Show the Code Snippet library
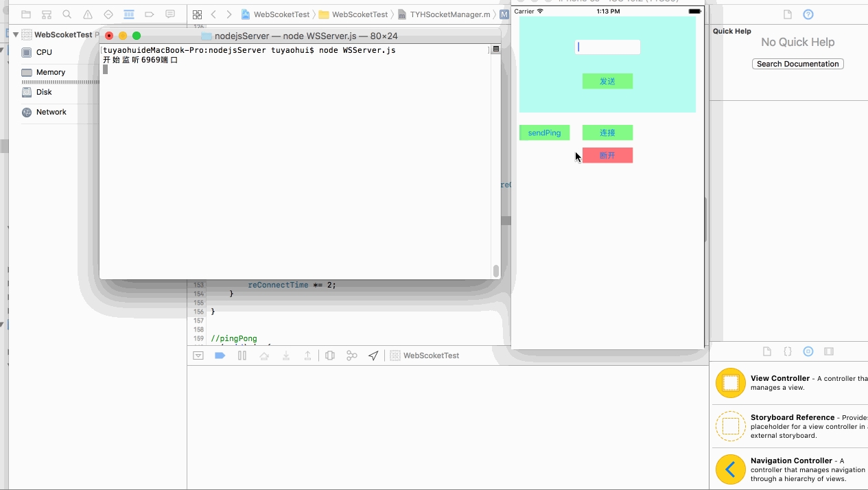Image resolution: width=868 pixels, height=490 pixels. coord(788,351)
